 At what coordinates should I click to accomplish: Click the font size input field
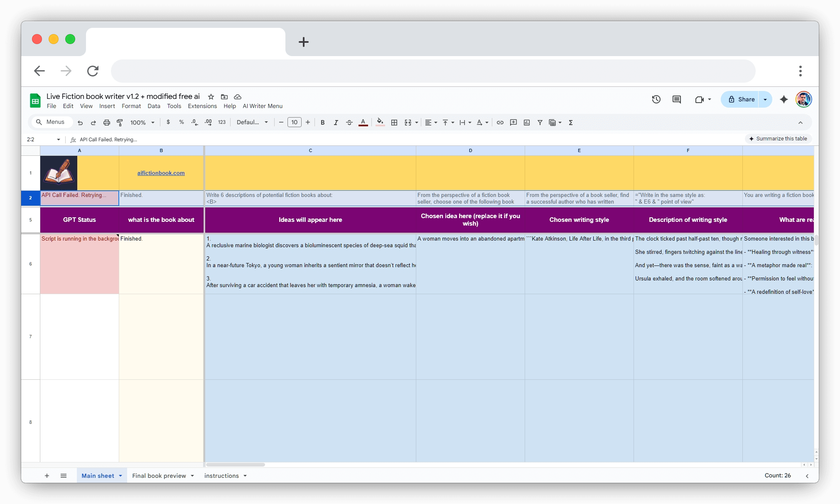(295, 122)
